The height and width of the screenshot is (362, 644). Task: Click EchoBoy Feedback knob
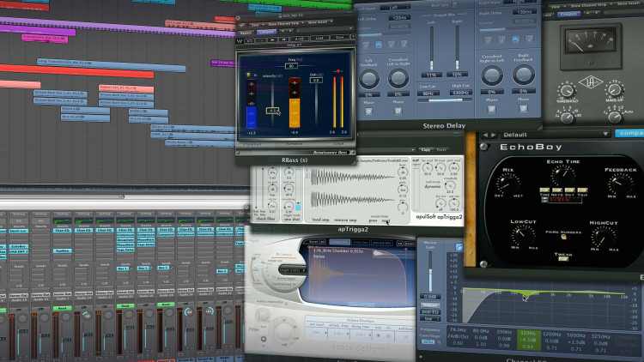620,184
